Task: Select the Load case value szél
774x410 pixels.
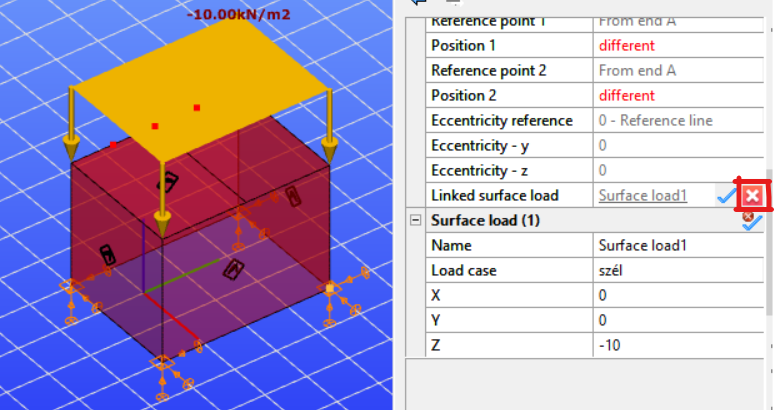Action: 678,270
